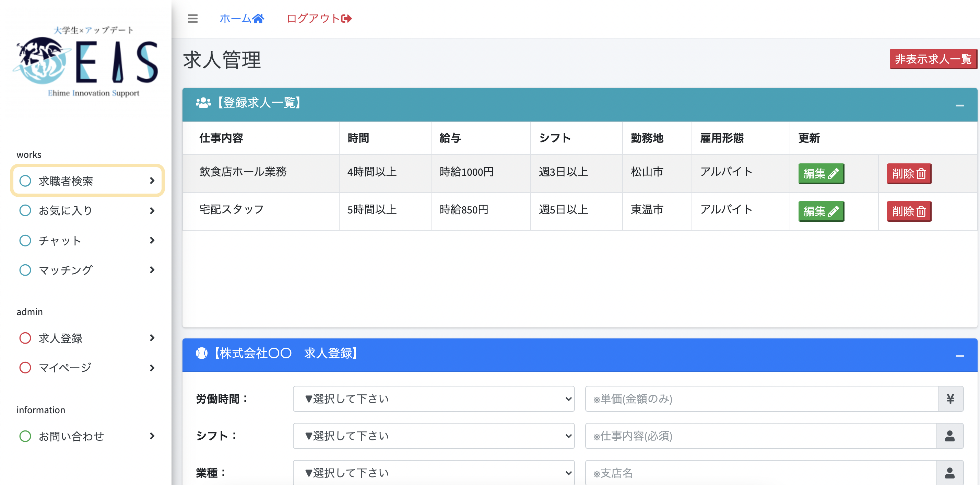Open ホーム from the top bar
Viewport: 980px width, 485px height.
[236, 18]
